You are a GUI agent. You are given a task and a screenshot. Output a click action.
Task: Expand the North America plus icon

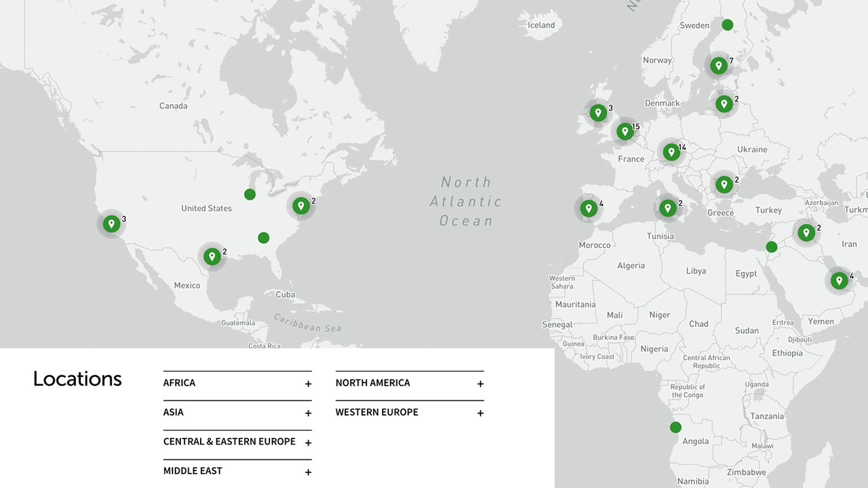tap(480, 384)
